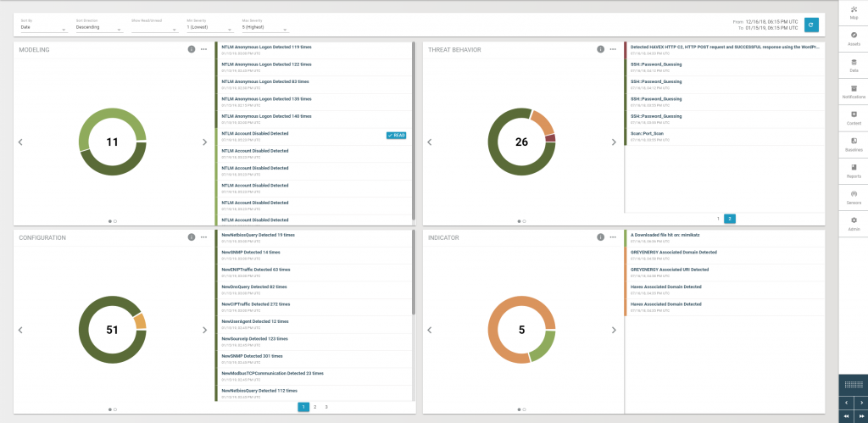
Task: Click the fast-forward double-arrow button
Action: 861,416
